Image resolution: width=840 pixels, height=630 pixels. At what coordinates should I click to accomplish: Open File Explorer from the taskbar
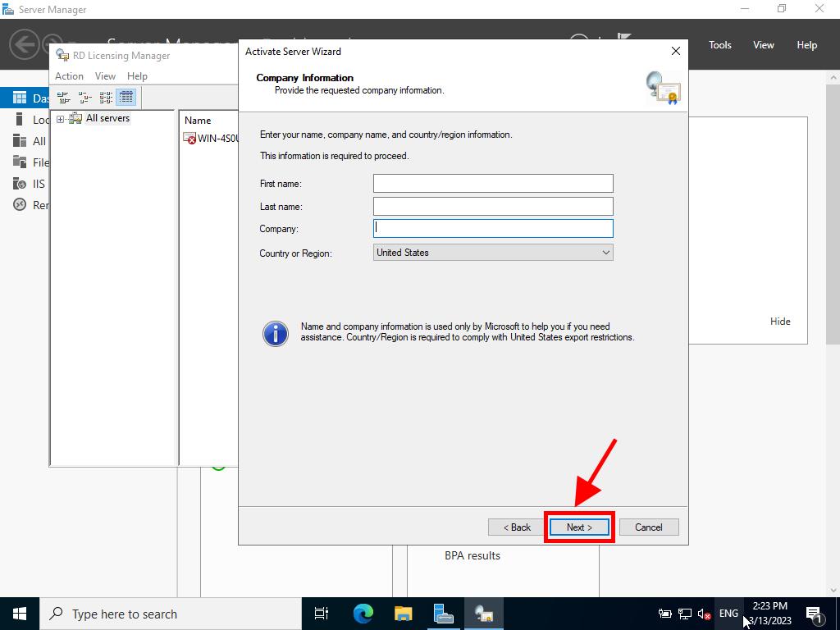pyautogui.click(x=403, y=614)
